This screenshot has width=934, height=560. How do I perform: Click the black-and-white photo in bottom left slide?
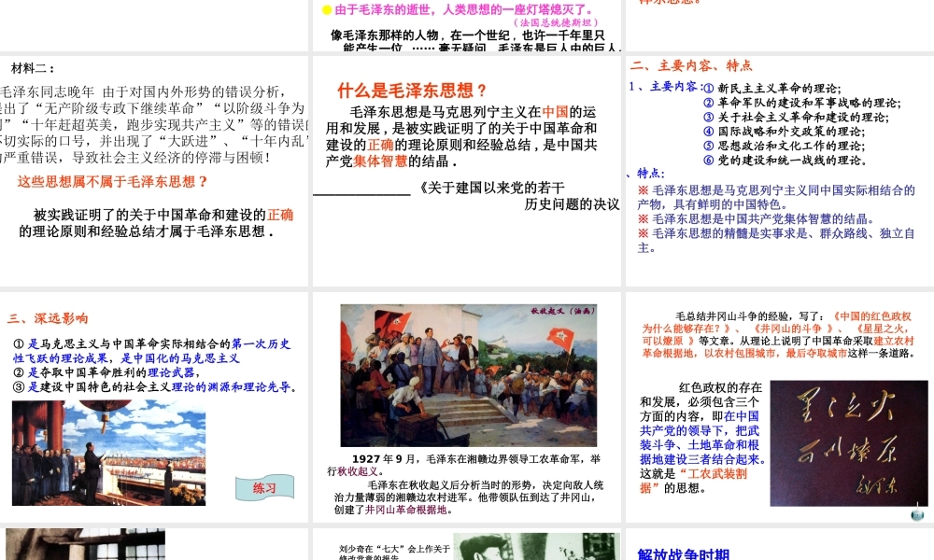pyautogui.click(x=84, y=544)
